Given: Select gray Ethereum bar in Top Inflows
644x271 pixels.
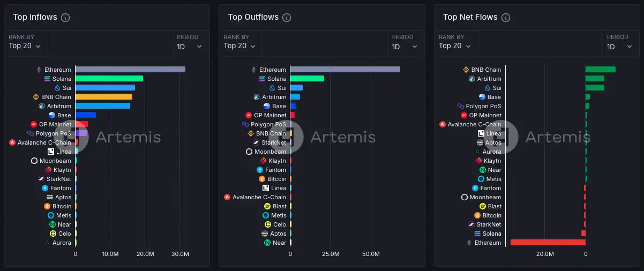Looking at the screenshot, I should [130, 70].
